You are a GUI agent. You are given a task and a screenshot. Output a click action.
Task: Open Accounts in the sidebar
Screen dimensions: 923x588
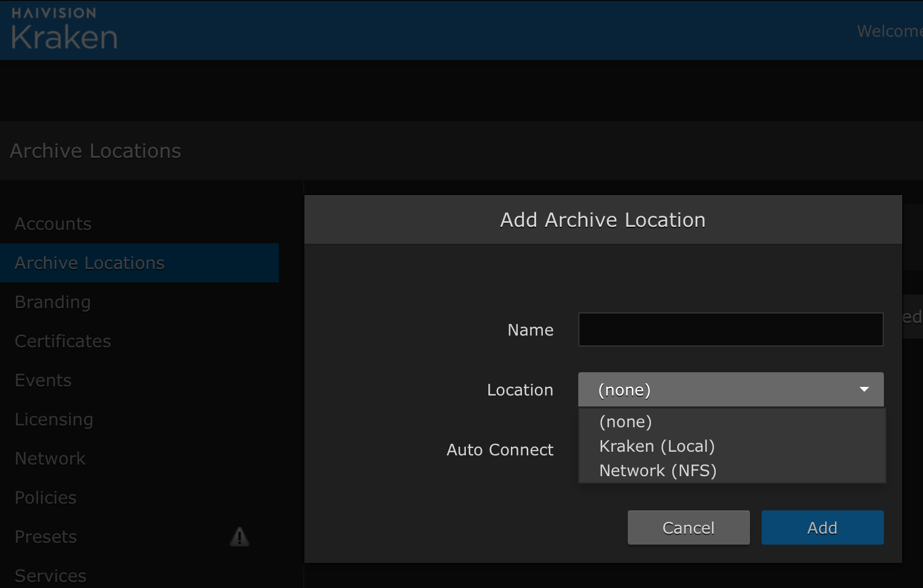coord(53,224)
